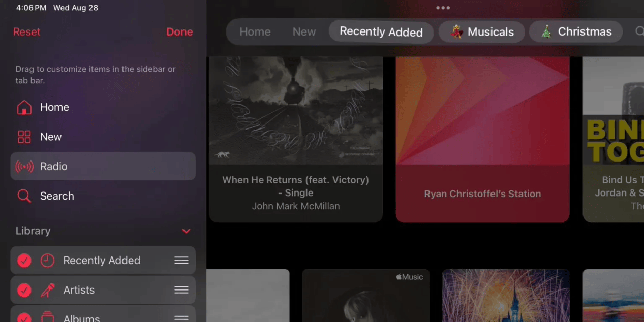Select the Home label in sidebar
The height and width of the screenshot is (322, 644).
tap(54, 107)
